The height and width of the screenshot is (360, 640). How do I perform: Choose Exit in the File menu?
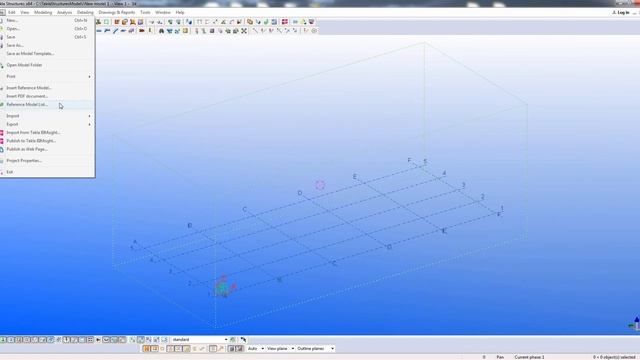tap(47, 172)
